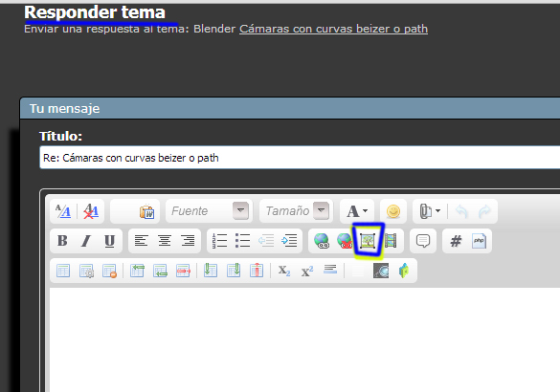Undo last edit arrow
560x392 pixels.
(x=461, y=211)
